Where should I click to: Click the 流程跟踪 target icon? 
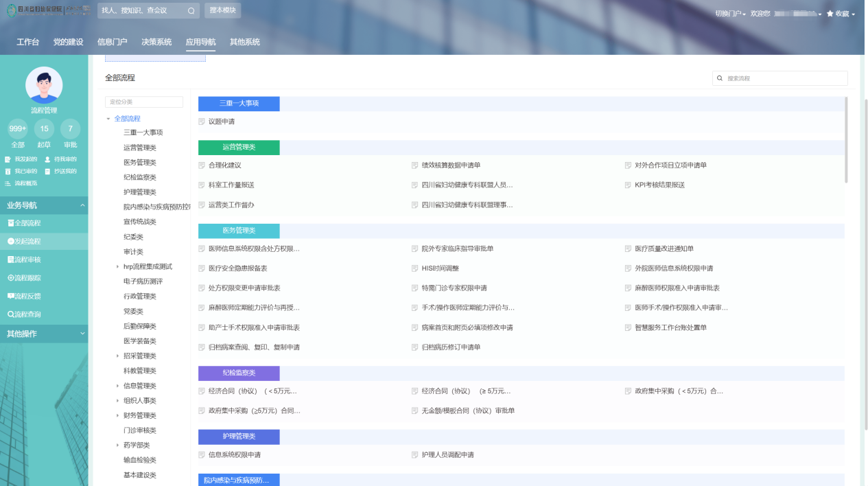pyautogui.click(x=10, y=278)
